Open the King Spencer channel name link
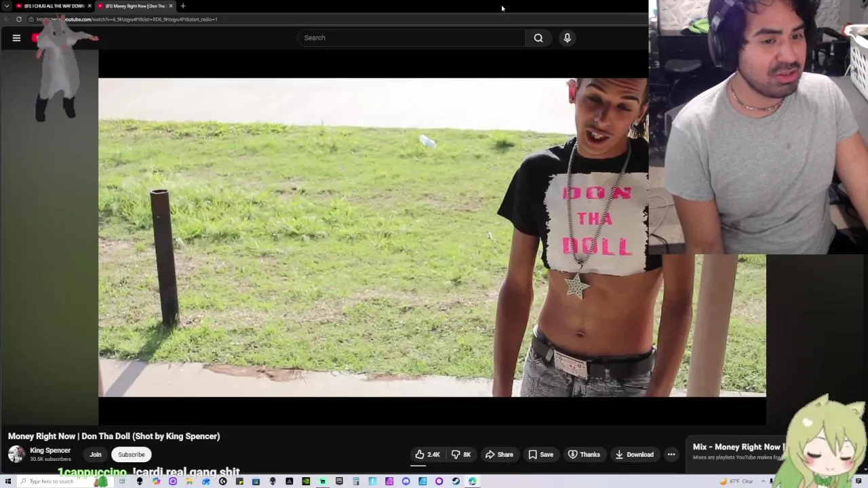 point(50,451)
